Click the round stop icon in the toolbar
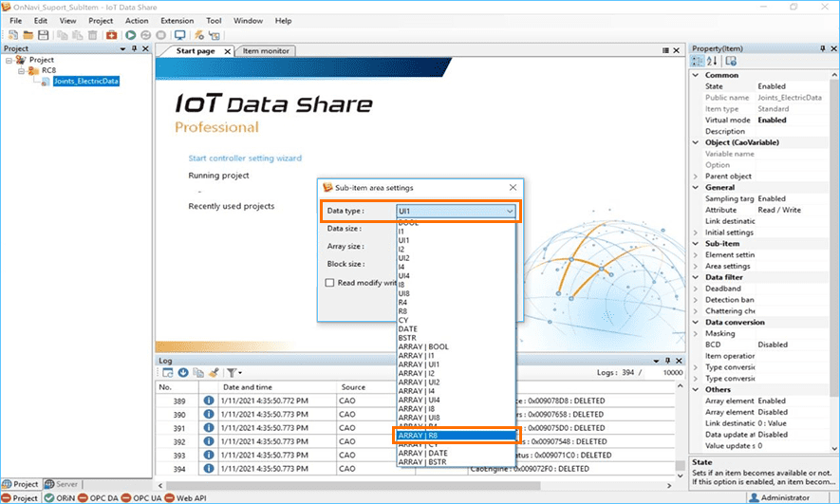 pyautogui.click(x=160, y=35)
